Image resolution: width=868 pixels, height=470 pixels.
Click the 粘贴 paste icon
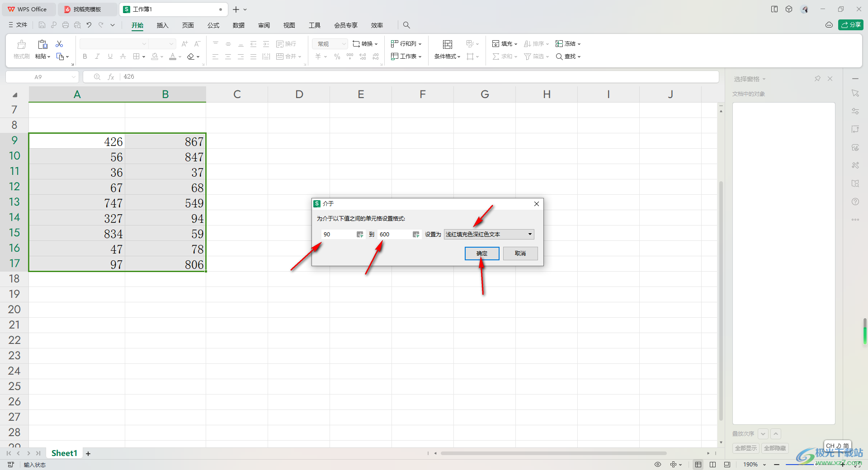[x=42, y=45]
